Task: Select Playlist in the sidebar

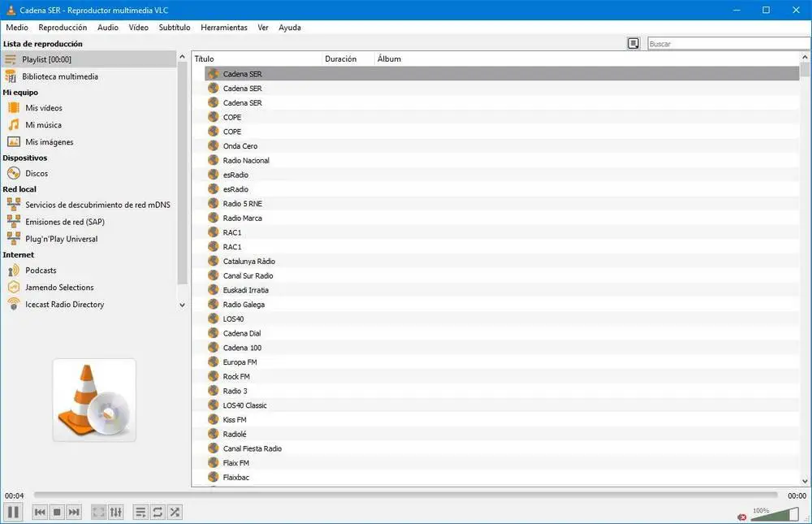Action: [89, 59]
